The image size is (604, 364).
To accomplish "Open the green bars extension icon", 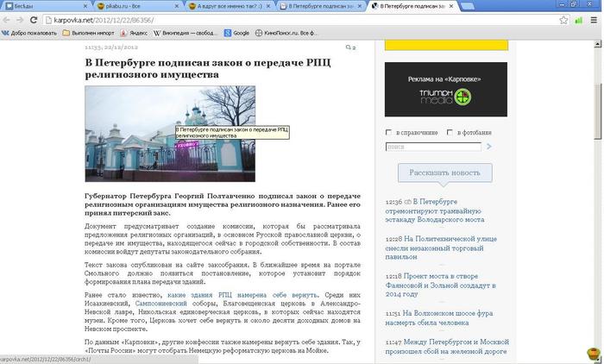I will pos(578,21).
